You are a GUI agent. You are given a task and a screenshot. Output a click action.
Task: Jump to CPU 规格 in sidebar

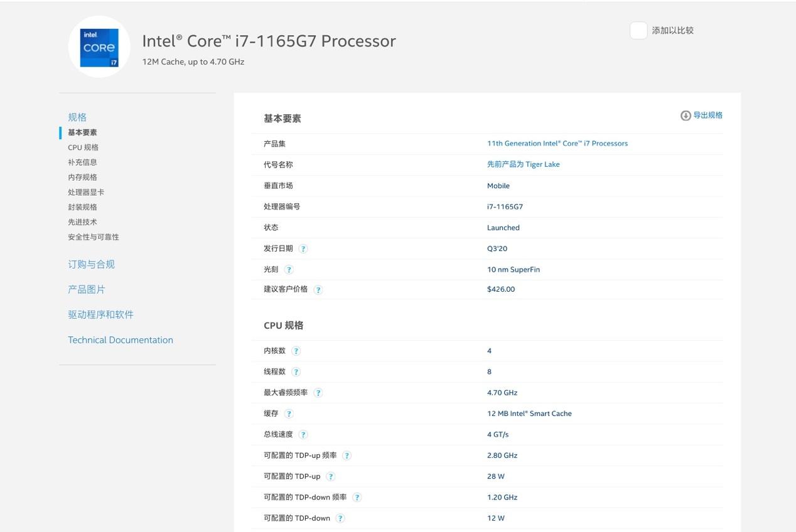pos(83,147)
